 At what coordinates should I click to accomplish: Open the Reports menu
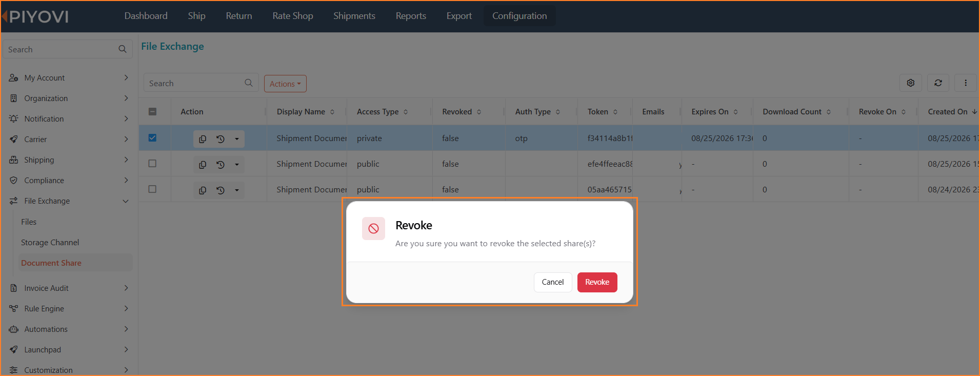point(411,16)
